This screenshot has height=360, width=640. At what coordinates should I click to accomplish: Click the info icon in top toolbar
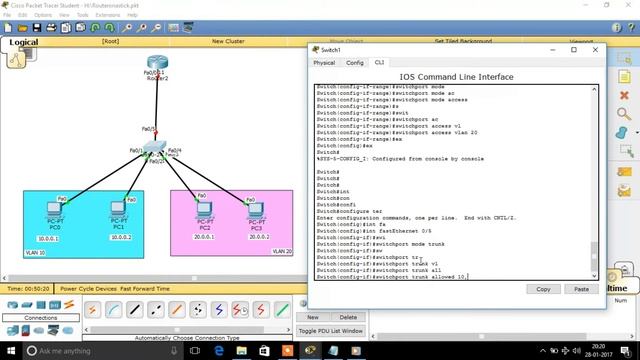617,28
